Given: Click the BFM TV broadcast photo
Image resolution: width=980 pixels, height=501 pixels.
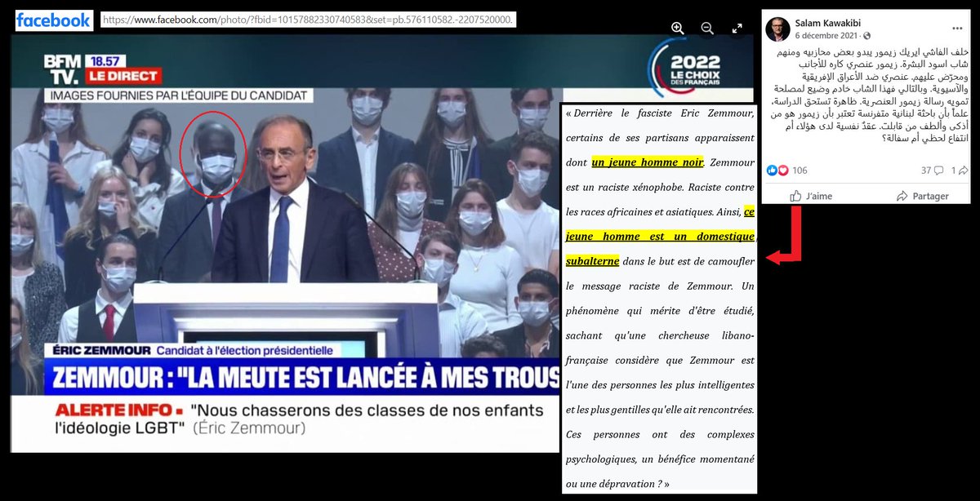Looking at the screenshot, I should pyautogui.click(x=285, y=245).
